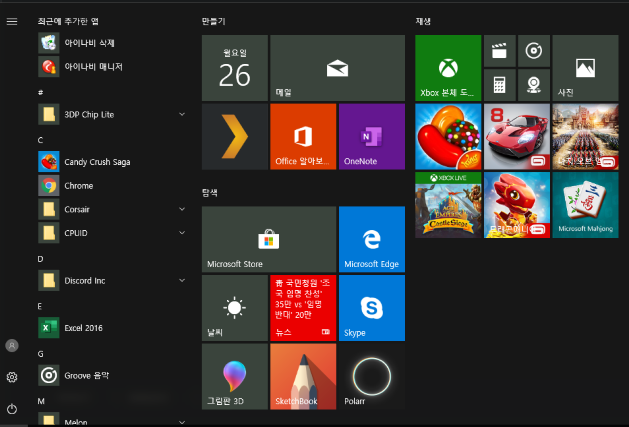This screenshot has width=629, height=427.
Task: Open the Movies clapperboard small tile
Action: (x=499, y=51)
